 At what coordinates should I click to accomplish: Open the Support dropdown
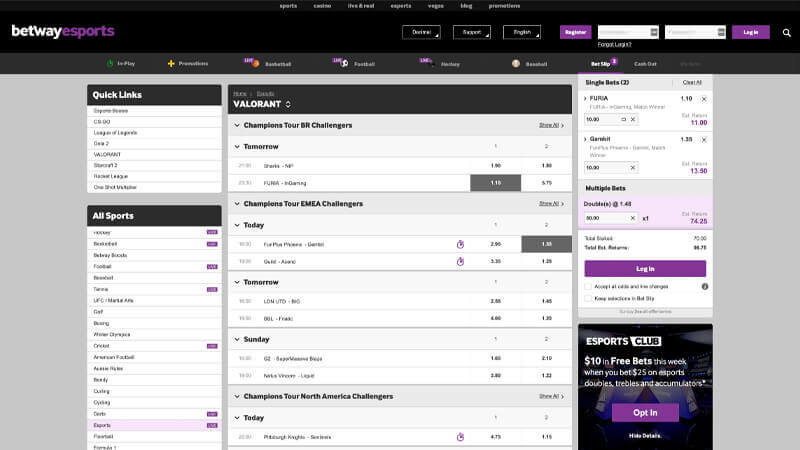click(x=471, y=32)
